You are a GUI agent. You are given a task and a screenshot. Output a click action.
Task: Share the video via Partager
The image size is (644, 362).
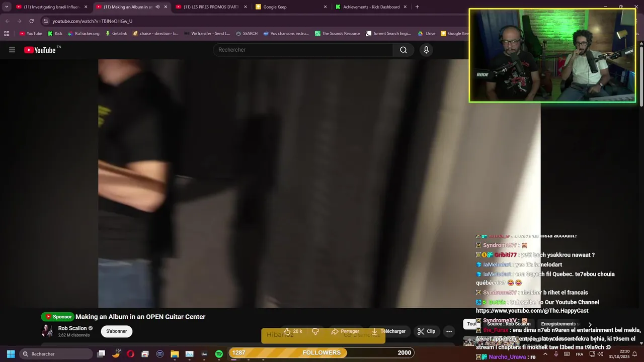tap(345, 331)
